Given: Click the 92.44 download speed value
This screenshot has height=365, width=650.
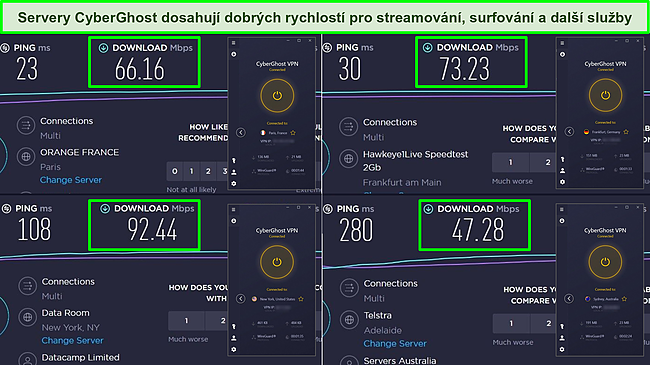Looking at the screenshot, I should [152, 229].
